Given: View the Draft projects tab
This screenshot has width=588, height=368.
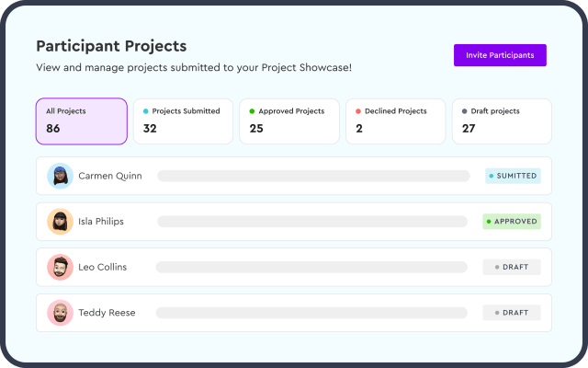Looking at the screenshot, I should coord(502,121).
